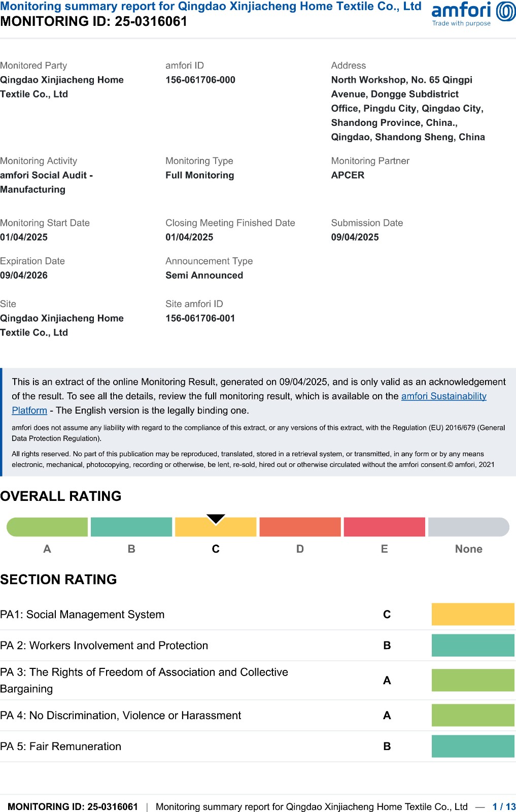Click the green swatch for PA 4 No Discrimination
Screen dimensions: 516x812
tap(472, 715)
